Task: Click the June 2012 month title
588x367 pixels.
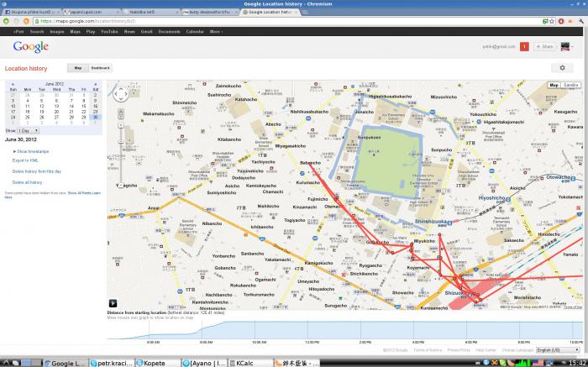Action: [55, 84]
